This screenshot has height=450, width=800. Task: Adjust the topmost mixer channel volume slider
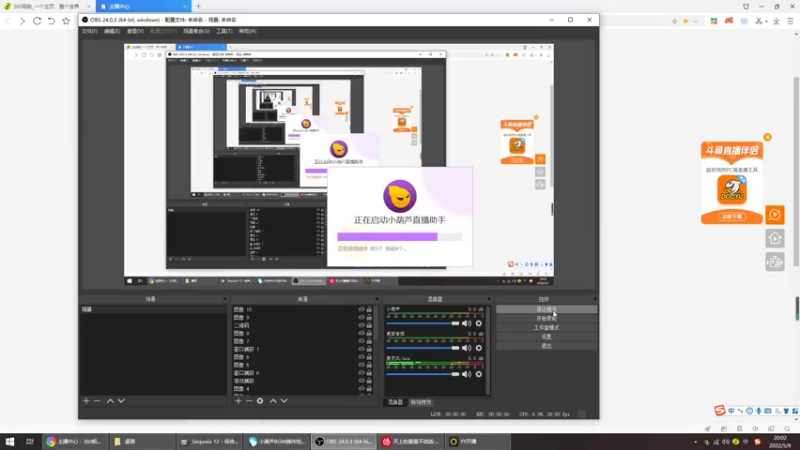422,323
